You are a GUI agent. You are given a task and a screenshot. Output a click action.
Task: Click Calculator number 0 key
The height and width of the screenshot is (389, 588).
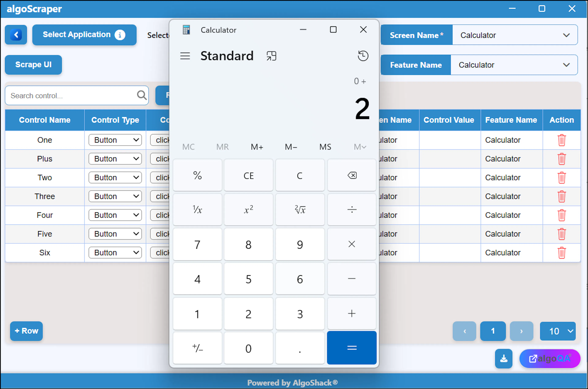(x=249, y=348)
